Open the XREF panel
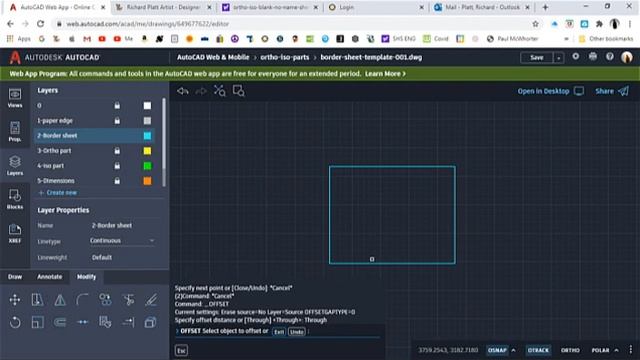Viewport: 640px width, 360px height. tap(15, 233)
